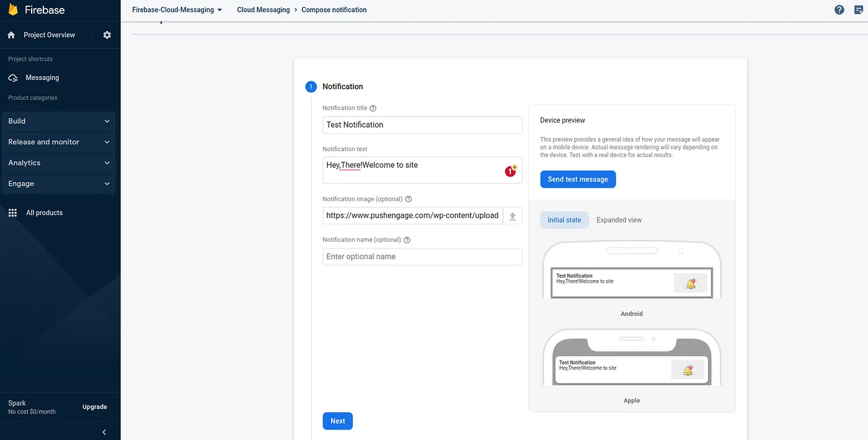Click Notification image help icon

coord(409,200)
